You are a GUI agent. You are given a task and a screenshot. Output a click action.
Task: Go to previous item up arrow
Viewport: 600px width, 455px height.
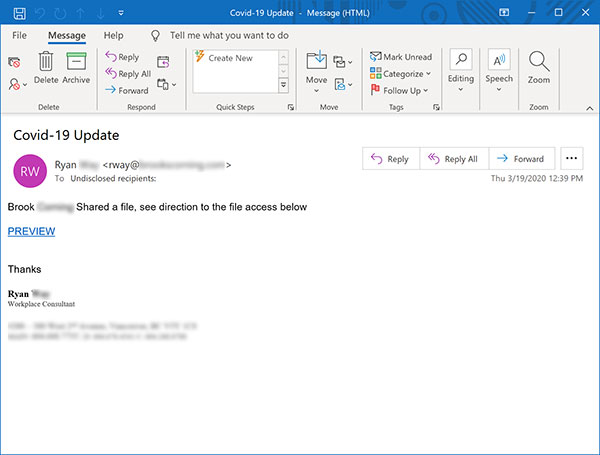(80, 13)
